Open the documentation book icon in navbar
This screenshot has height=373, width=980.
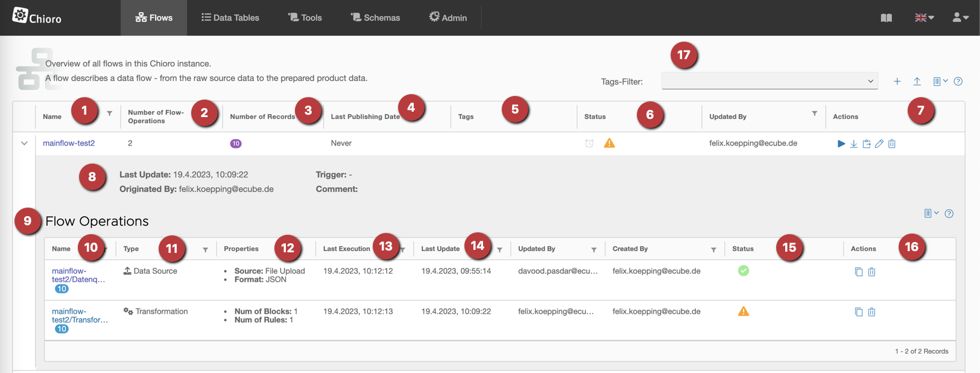pos(886,18)
